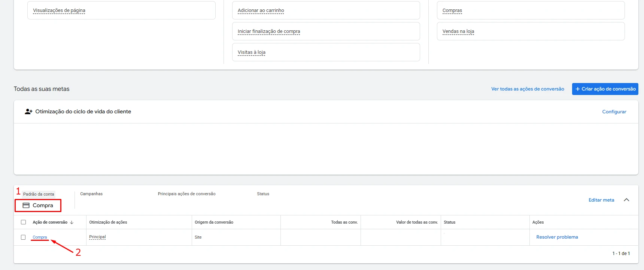Select the Iniciar finalização de compra card
Viewport: 644px width, 270px height.
326,31
